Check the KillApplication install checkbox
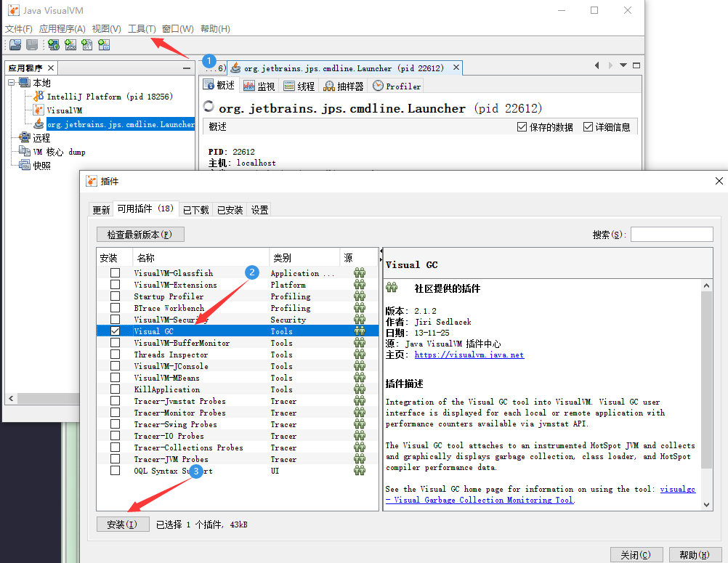 pos(115,389)
